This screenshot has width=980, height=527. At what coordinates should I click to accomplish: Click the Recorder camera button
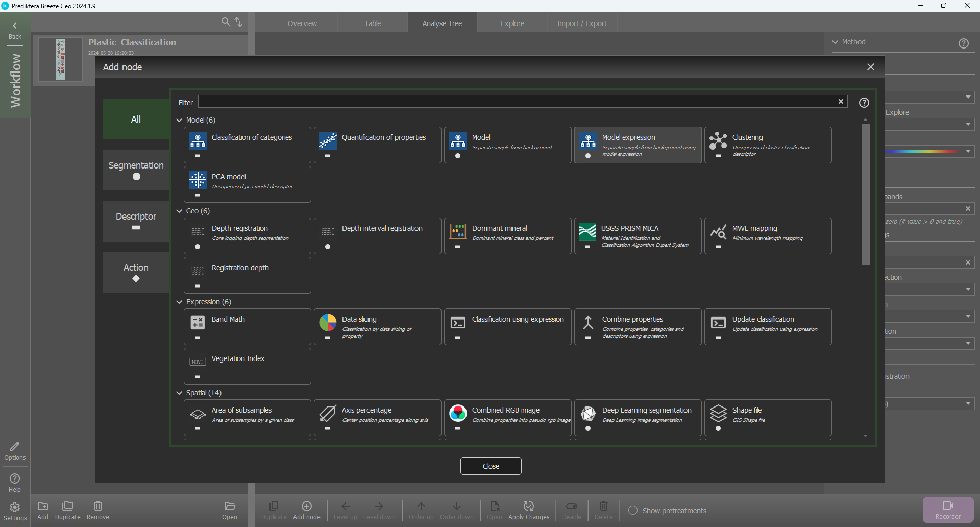(x=948, y=510)
